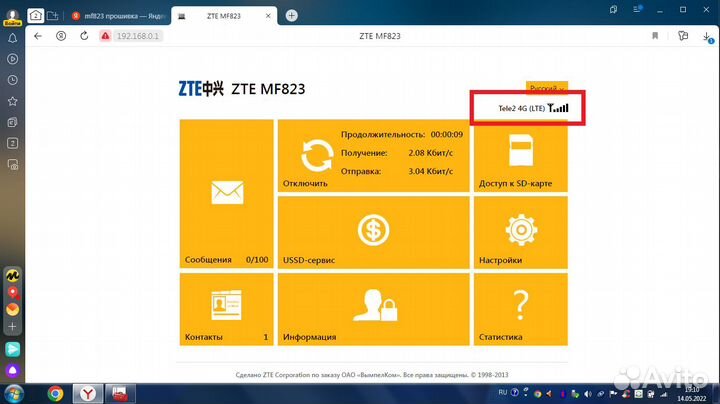Viewport: 720px width, 404px height.
Task: Click the Сделано ZTE Corporation footer text
Action: [372, 375]
